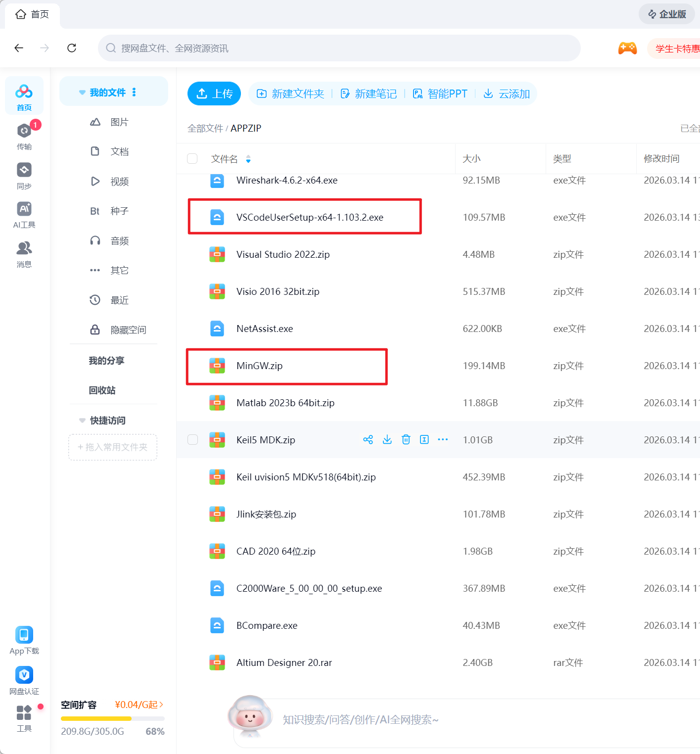Go to 全部文件 in breadcrumb

(x=205, y=128)
